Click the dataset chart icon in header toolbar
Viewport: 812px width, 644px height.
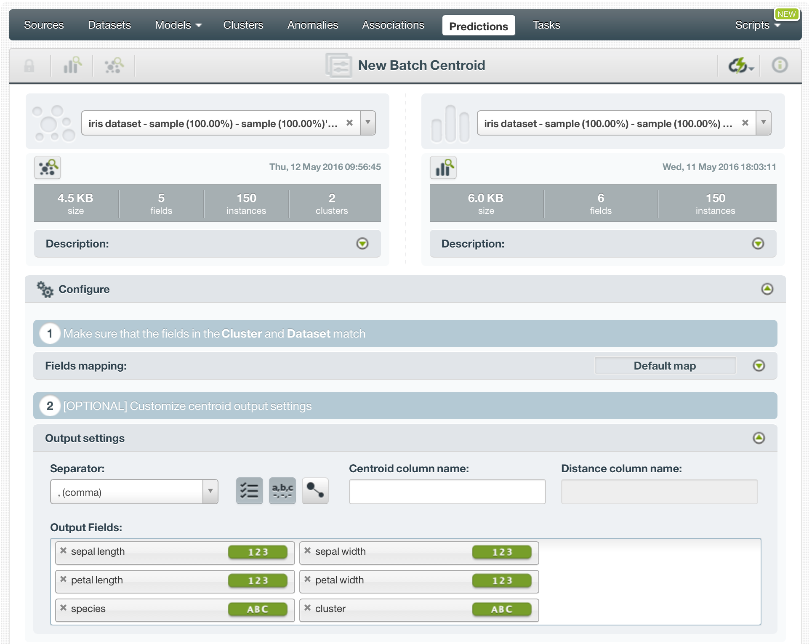[x=72, y=65]
